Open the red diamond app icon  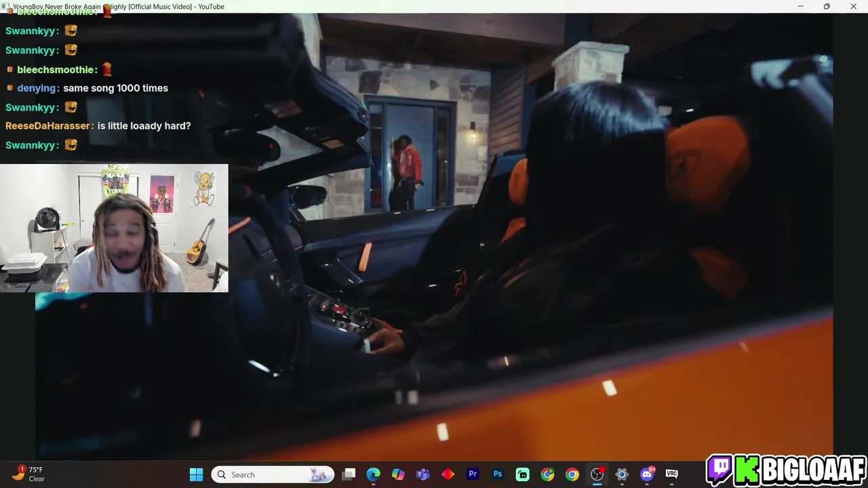click(x=448, y=474)
